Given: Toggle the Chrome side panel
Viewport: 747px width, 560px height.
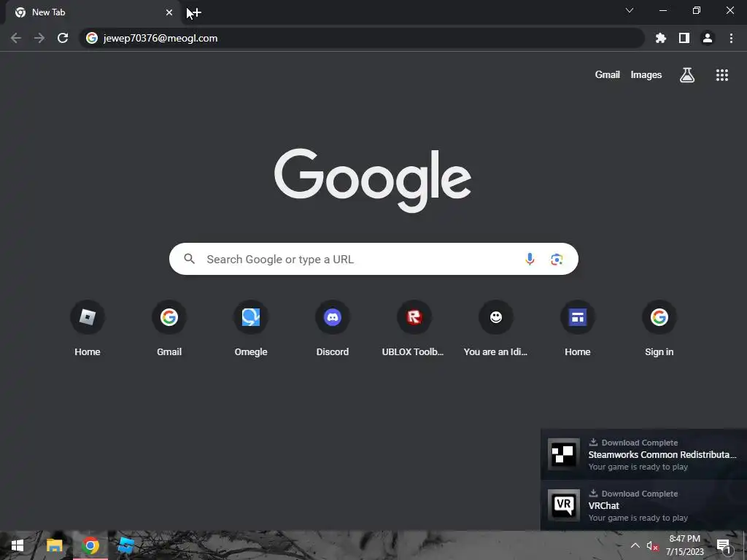Looking at the screenshot, I should [x=684, y=38].
